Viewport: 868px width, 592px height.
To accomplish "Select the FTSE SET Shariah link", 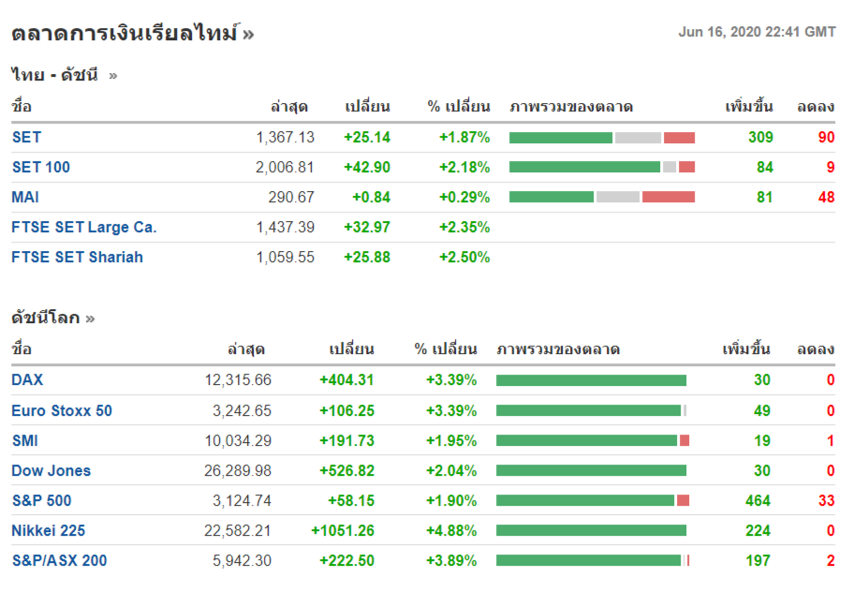I will pyautogui.click(x=77, y=258).
